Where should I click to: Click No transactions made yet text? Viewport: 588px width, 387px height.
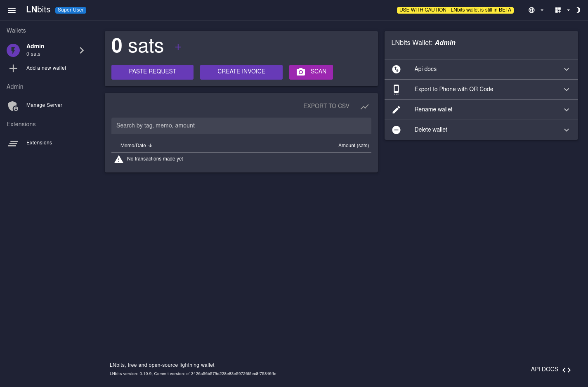(155, 159)
